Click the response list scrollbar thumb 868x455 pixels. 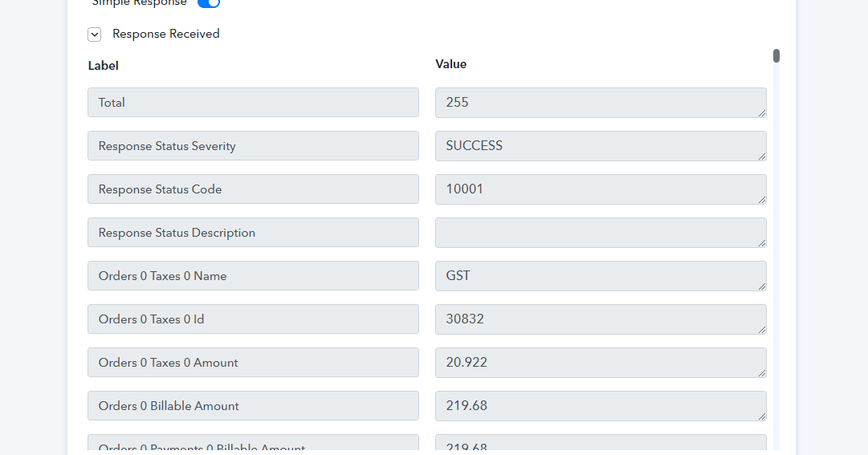776,56
